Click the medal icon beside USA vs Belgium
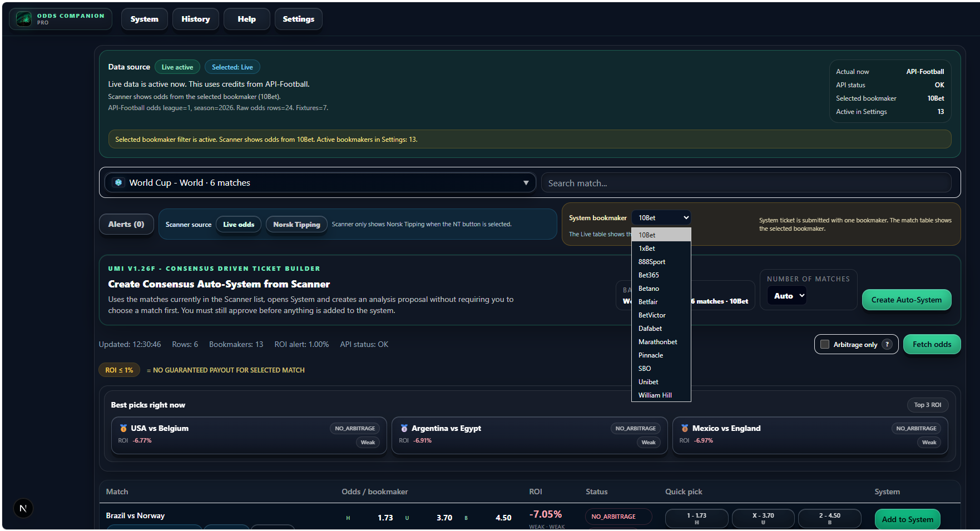 [x=123, y=428]
